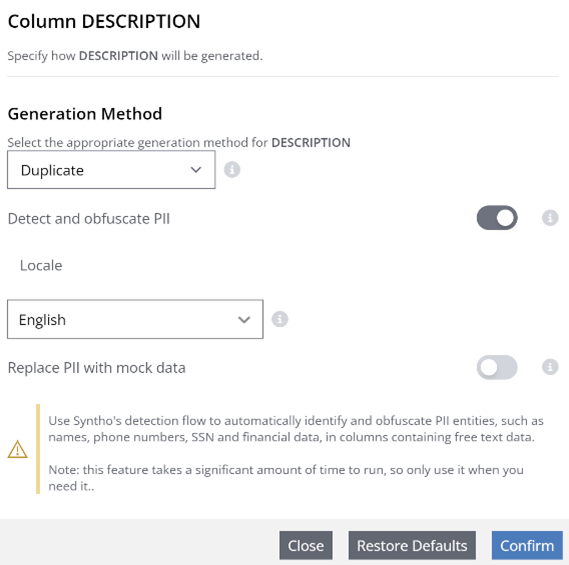Screen dimensions: 569x565
Task: Confirm the column settings
Action: (527, 545)
